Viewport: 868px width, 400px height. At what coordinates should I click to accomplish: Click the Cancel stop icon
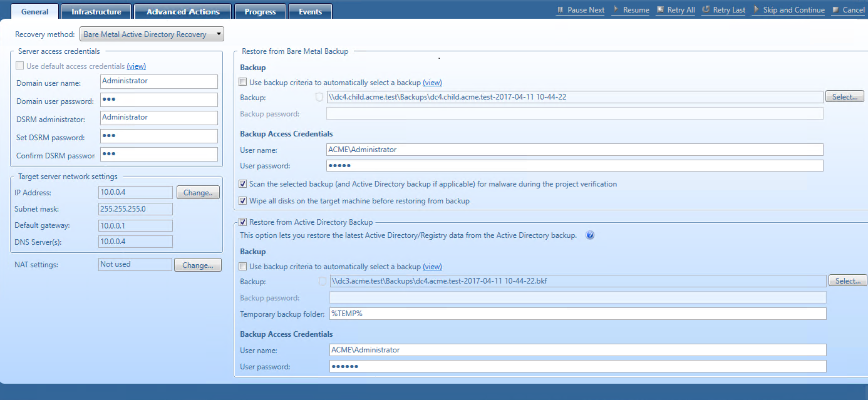[x=836, y=10]
